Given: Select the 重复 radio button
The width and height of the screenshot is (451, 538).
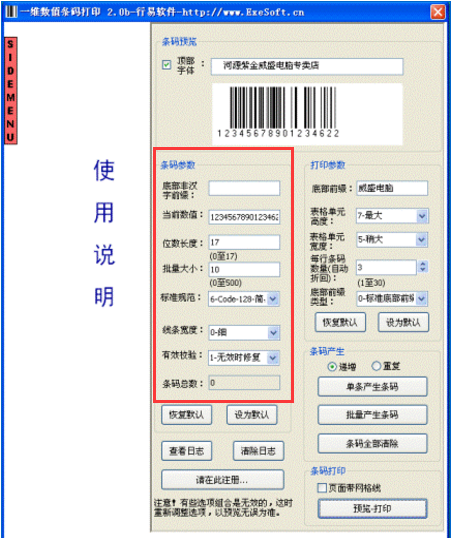Looking at the screenshot, I should point(376,366).
